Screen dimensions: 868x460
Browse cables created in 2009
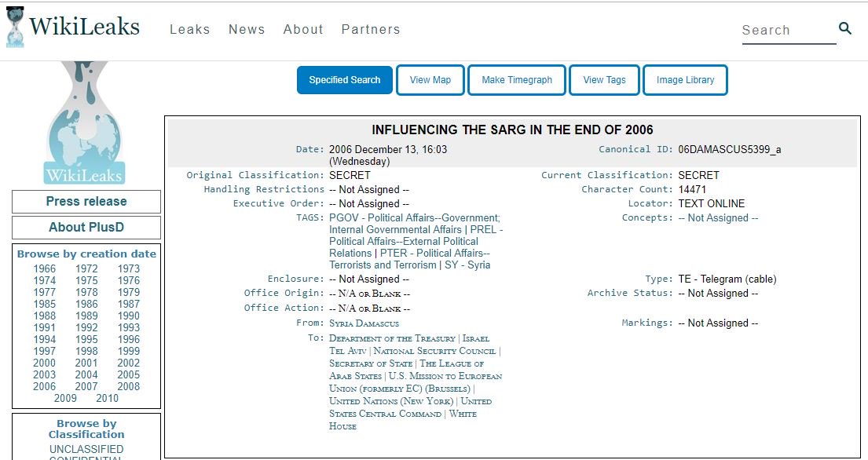[65, 398]
